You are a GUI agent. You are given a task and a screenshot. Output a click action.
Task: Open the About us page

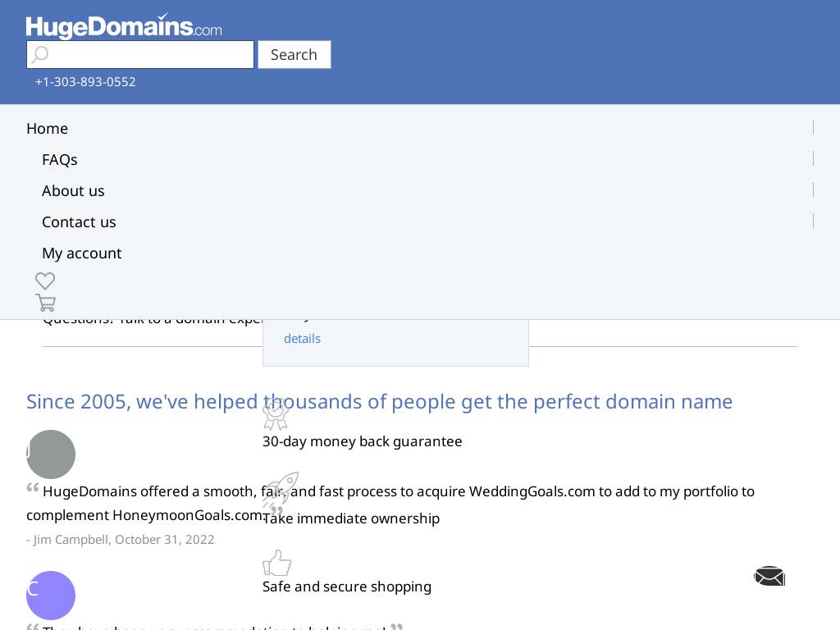pyautogui.click(x=73, y=191)
